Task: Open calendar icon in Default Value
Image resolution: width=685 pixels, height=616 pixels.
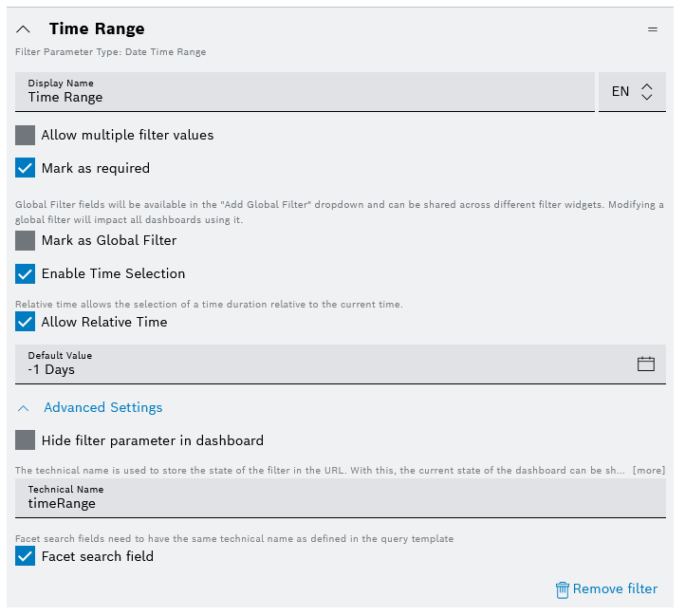Action: point(646,364)
